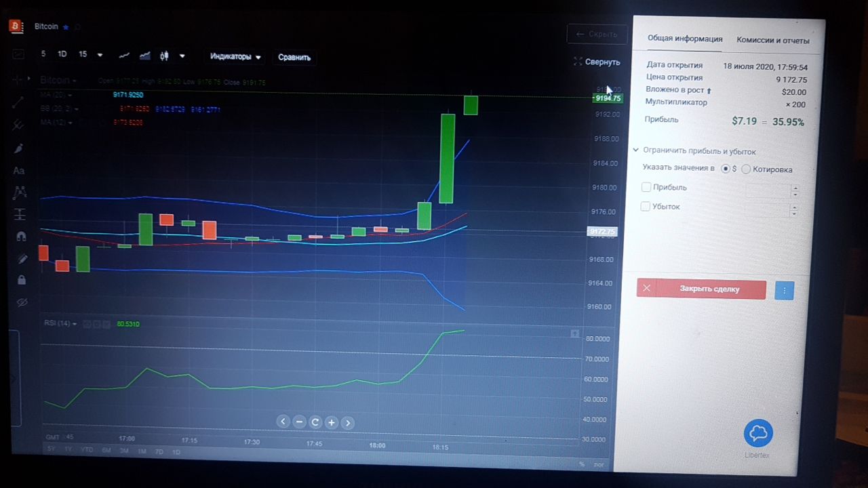The width and height of the screenshot is (868, 488).
Task: Select the trend line drawing tool
Action: [18, 102]
